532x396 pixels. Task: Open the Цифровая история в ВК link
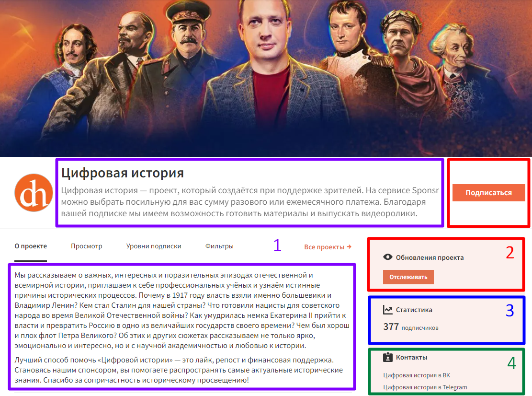pyautogui.click(x=416, y=375)
